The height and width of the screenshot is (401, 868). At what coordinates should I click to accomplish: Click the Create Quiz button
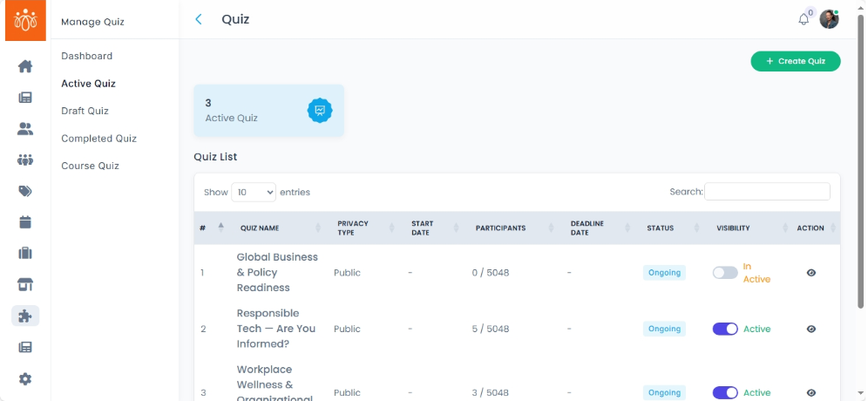coord(795,61)
